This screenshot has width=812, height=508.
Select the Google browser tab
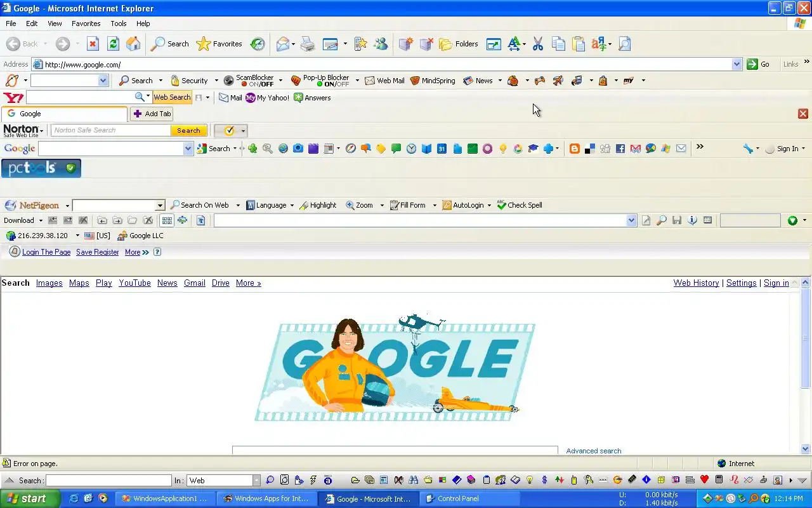pos(64,114)
